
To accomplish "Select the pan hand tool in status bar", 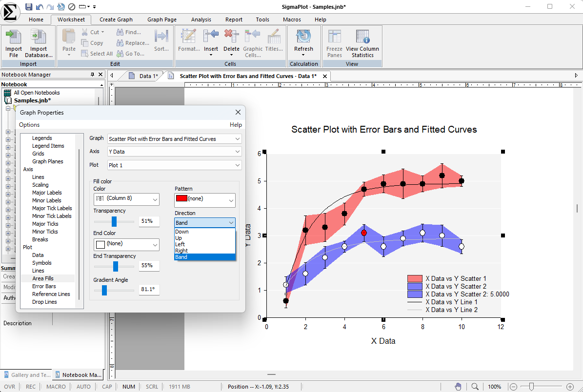I will [x=458, y=387].
